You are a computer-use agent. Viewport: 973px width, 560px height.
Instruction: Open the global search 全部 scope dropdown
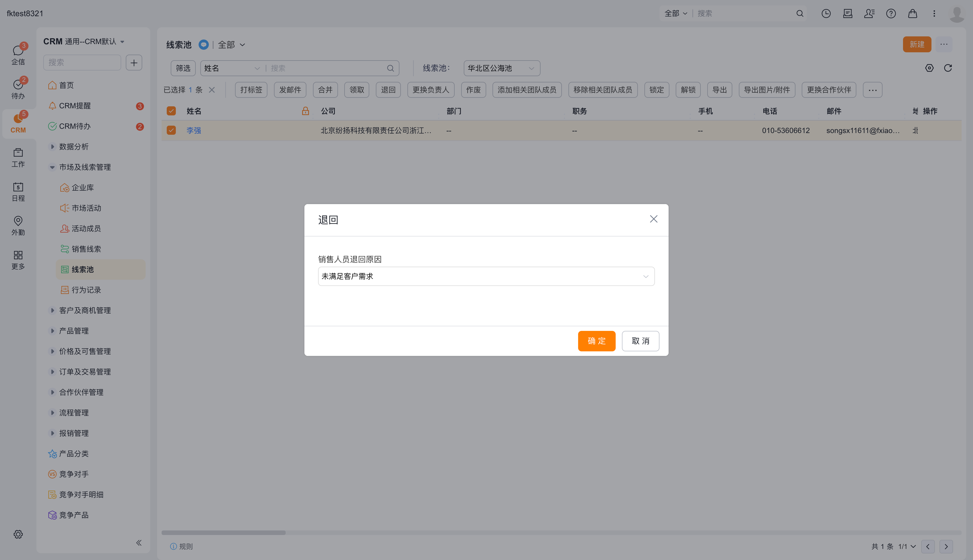point(675,13)
